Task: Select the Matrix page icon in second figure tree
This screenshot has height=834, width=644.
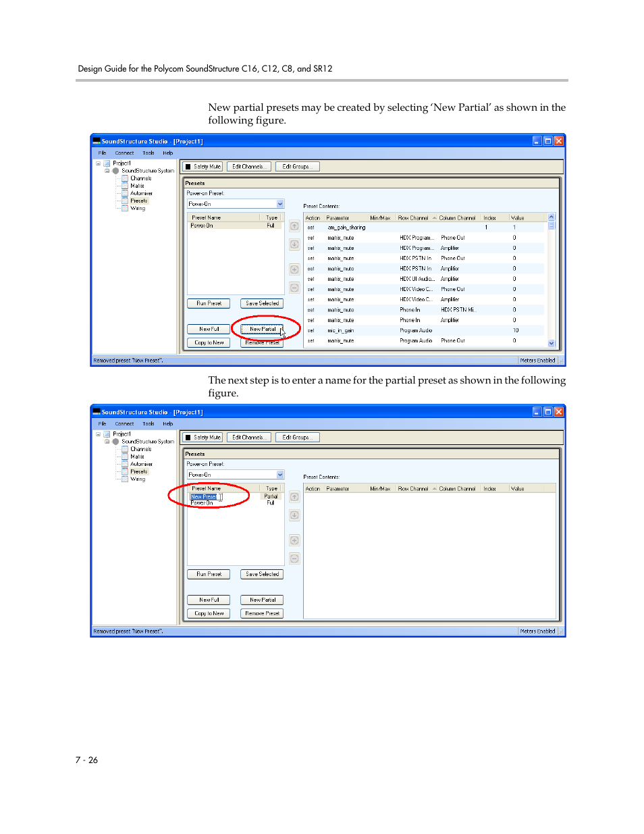Action: 125,457
